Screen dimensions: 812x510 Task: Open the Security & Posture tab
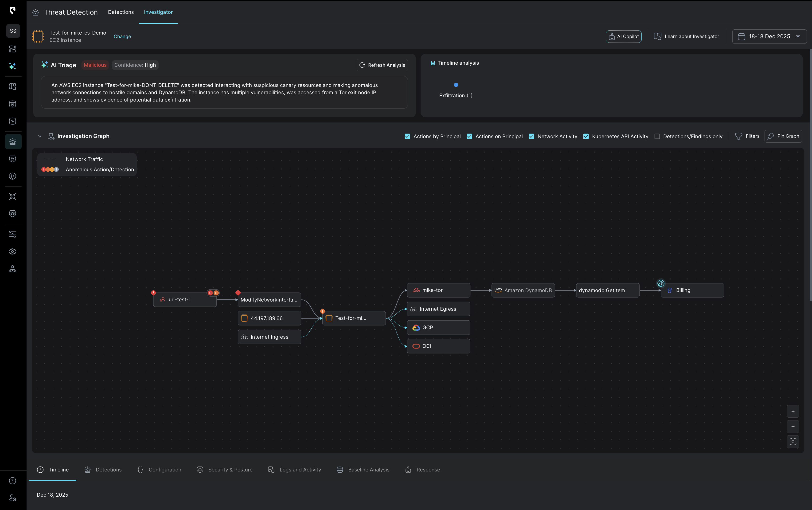tap(225, 470)
